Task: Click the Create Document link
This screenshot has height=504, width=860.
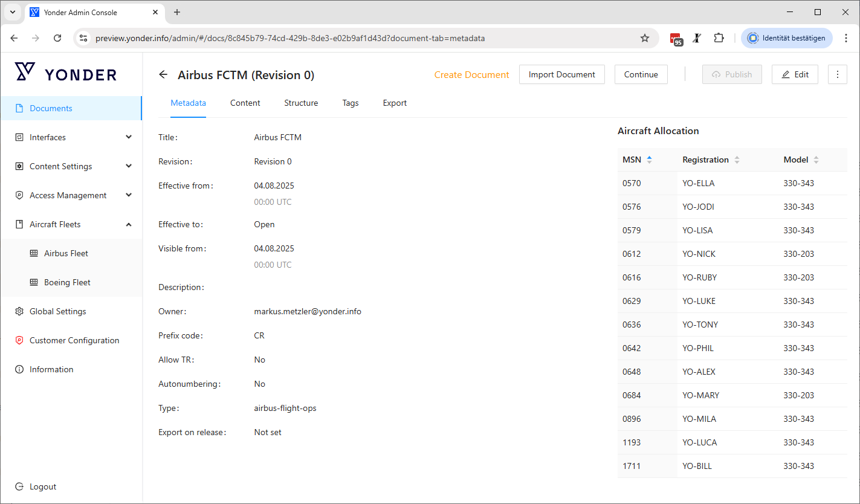Action: 472,74
